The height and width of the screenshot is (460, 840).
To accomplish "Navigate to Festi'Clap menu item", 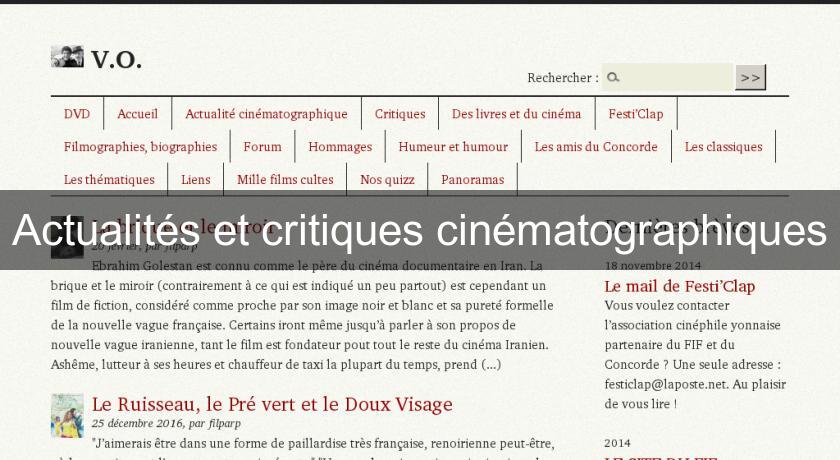I will pyautogui.click(x=636, y=114).
